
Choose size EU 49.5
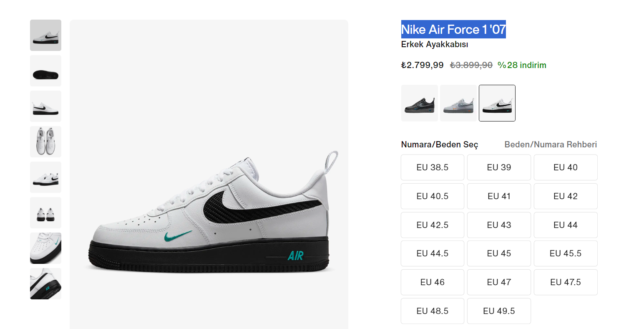[499, 311]
